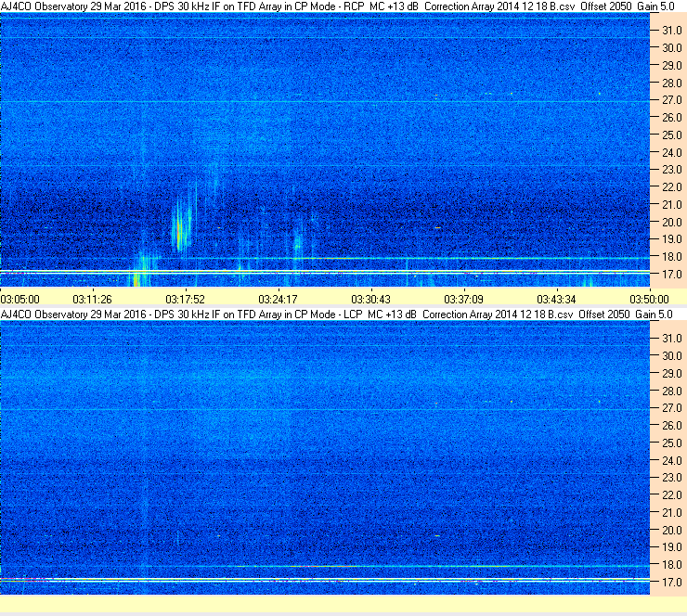Select 17.0 on the RCP frequency axis
Screen dimensions: 687x616
[x=672, y=275]
